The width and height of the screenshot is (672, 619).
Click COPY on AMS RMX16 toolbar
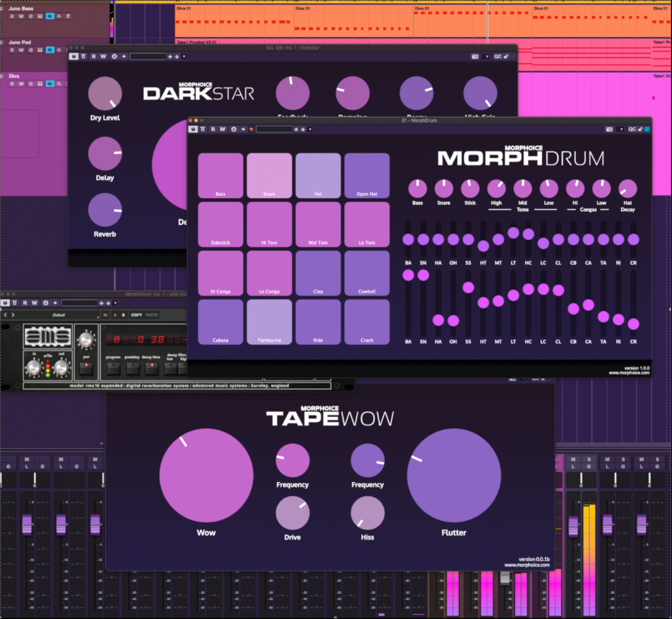[x=136, y=315]
